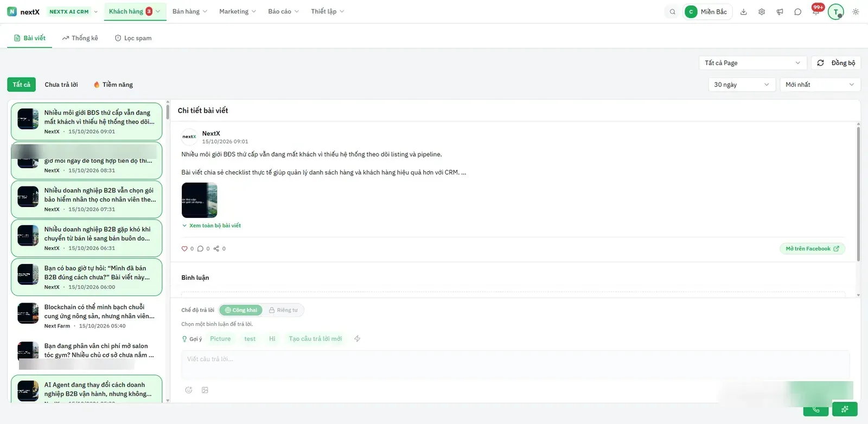Click the share count icon on post
868x424 pixels.
216,249
